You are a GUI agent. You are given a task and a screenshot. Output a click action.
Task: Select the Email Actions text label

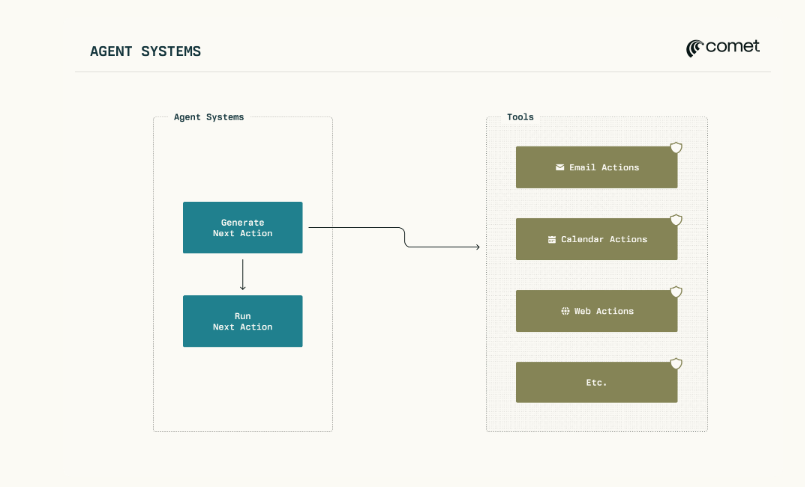tap(604, 168)
